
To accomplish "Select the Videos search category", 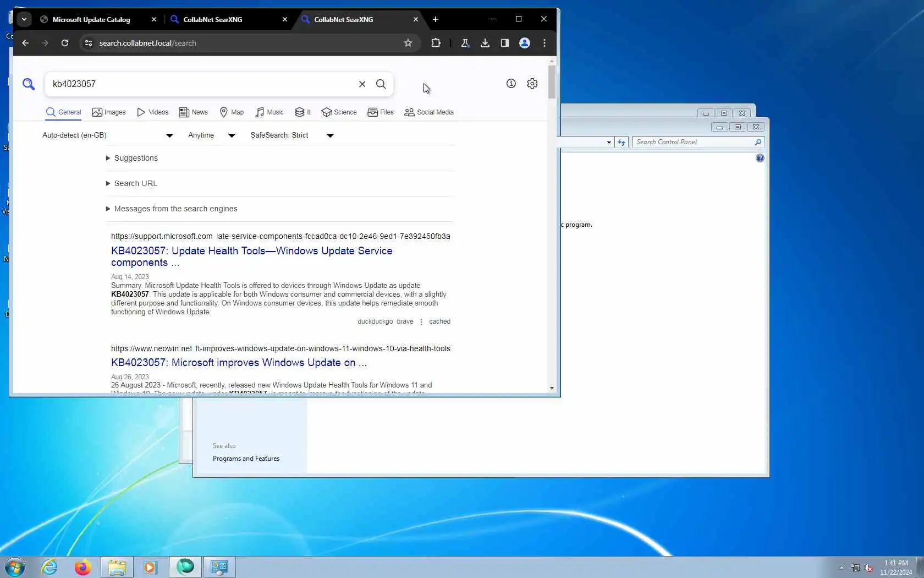I will 153,112.
